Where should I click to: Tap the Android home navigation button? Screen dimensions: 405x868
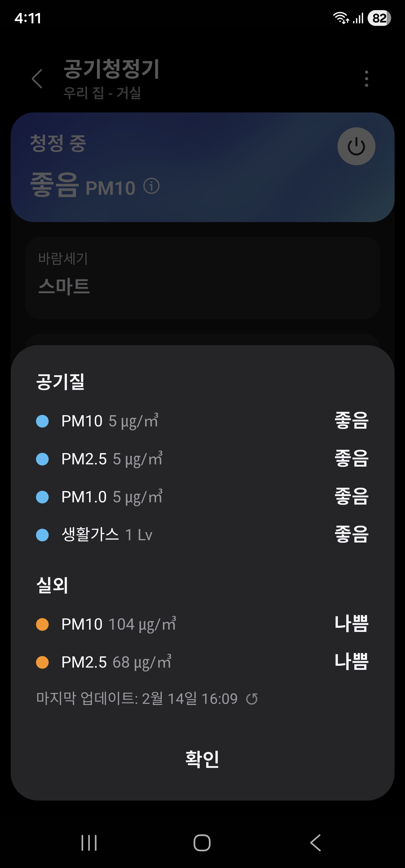pos(202,843)
